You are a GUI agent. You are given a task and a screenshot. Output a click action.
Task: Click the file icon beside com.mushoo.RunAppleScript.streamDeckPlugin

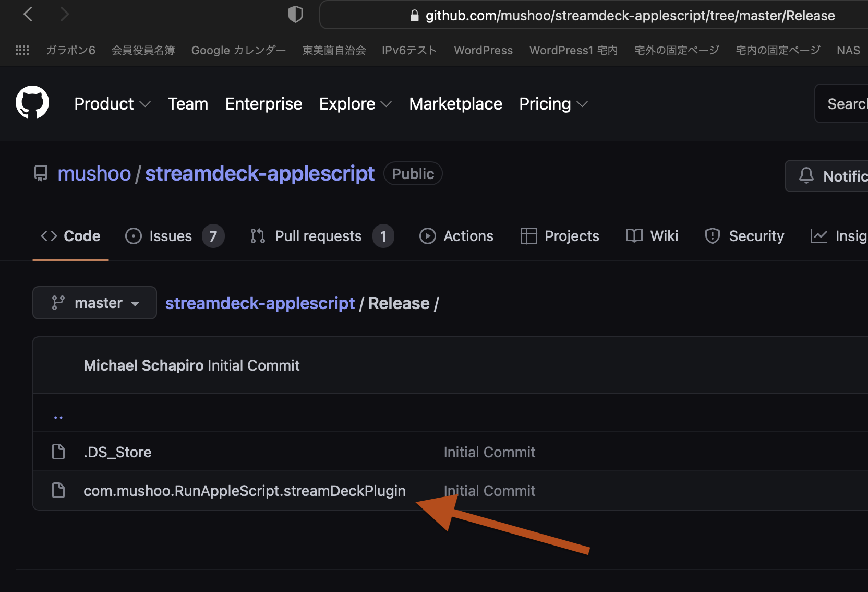pos(58,490)
